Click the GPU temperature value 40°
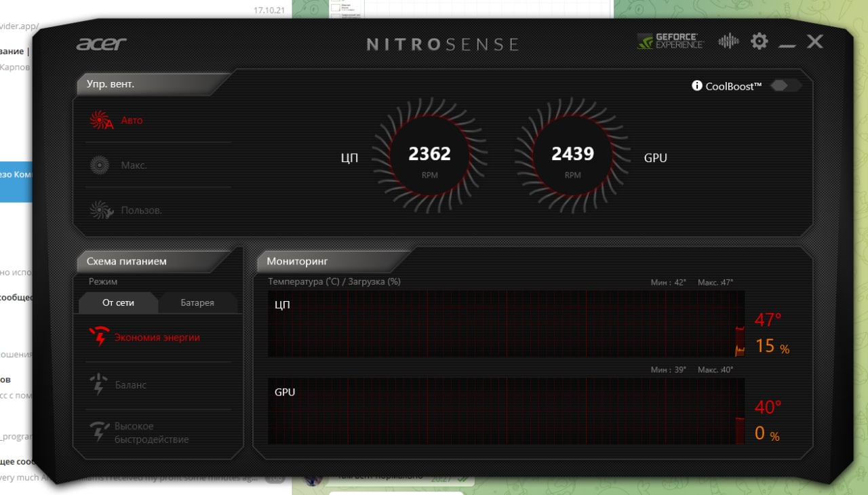The image size is (868, 495). (768, 407)
